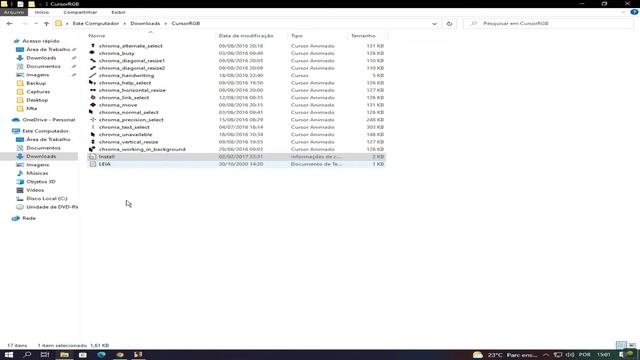The width and height of the screenshot is (640, 360).
Task: Click Downloads in the address breadcrumb
Action: pyautogui.click(x=145, y=24)
